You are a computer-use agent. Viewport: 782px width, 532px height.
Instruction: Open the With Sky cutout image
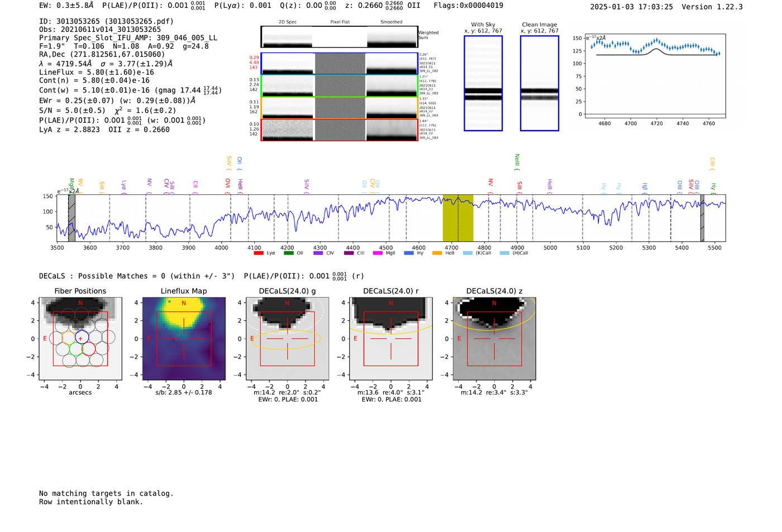[483, 83]
